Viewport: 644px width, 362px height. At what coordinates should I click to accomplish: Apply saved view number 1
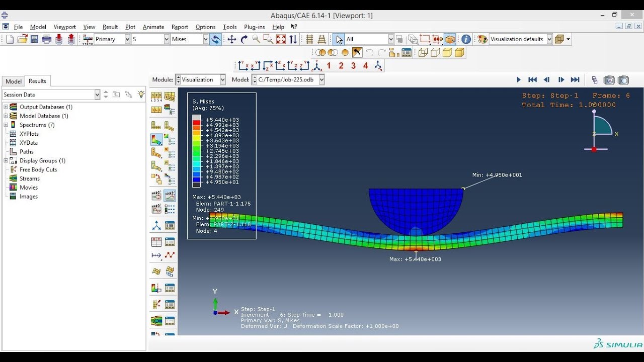329,65
